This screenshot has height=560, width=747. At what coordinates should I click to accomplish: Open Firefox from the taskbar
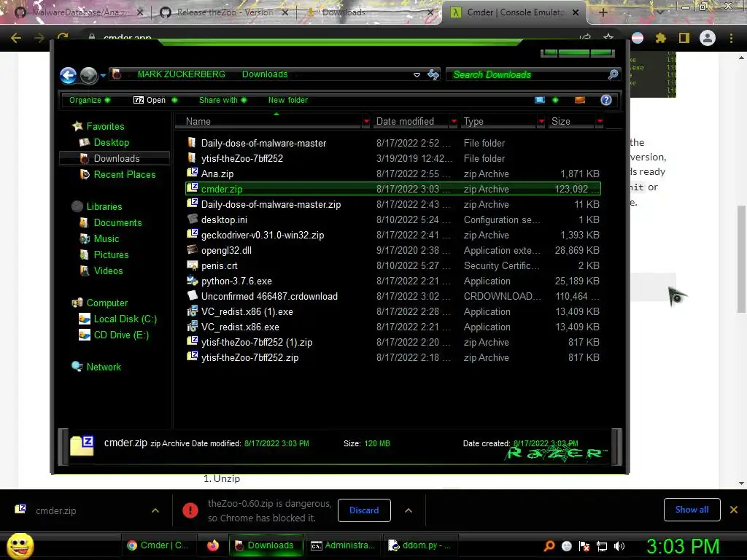click(213, 545)
